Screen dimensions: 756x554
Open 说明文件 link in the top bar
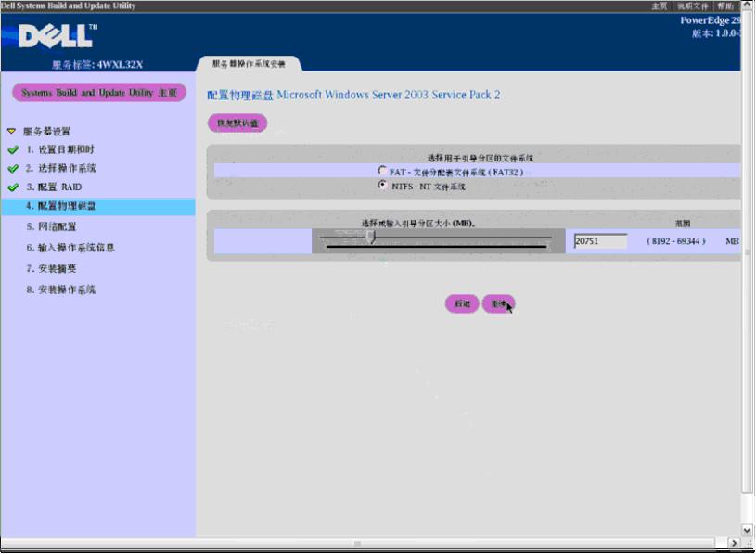[692, 6]
